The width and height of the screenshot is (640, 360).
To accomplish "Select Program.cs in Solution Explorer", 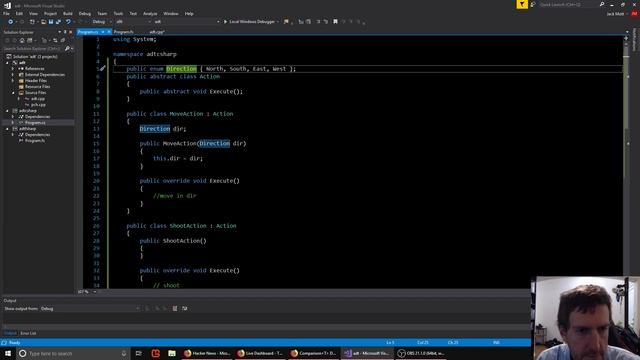I will (35, 122).
